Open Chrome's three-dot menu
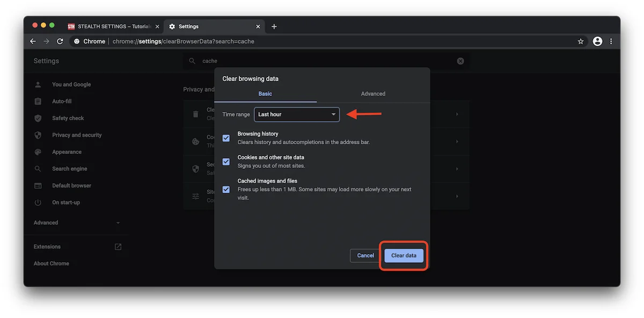The width and height of the screenshot is (644, 318). coord(611,41)
